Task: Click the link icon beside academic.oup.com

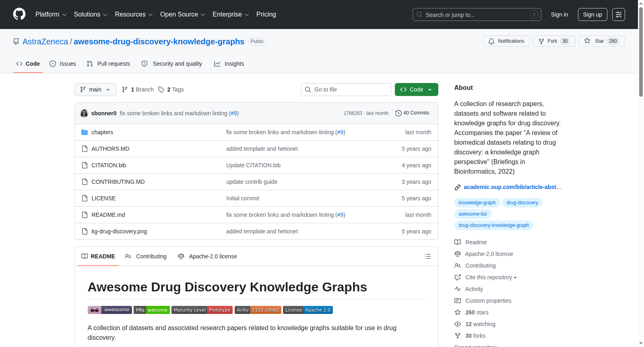Action: click(458, 187)
